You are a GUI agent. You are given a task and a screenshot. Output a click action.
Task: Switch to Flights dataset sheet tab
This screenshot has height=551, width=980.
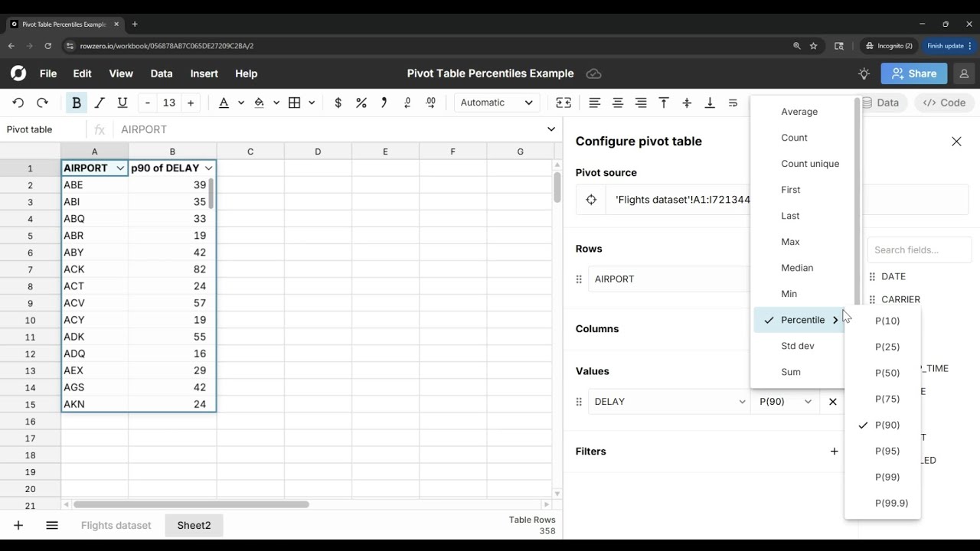[x=116, y=525]
